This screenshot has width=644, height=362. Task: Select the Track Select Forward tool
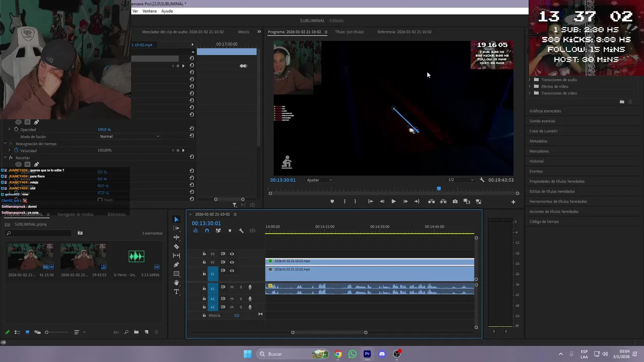pyautogui.click(x=177, y=228)
